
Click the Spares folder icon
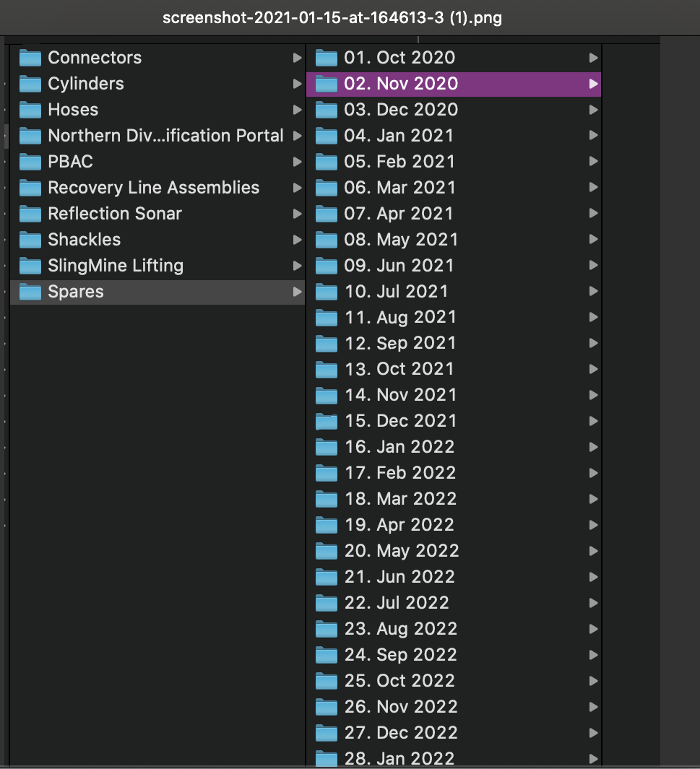[30, 292]
